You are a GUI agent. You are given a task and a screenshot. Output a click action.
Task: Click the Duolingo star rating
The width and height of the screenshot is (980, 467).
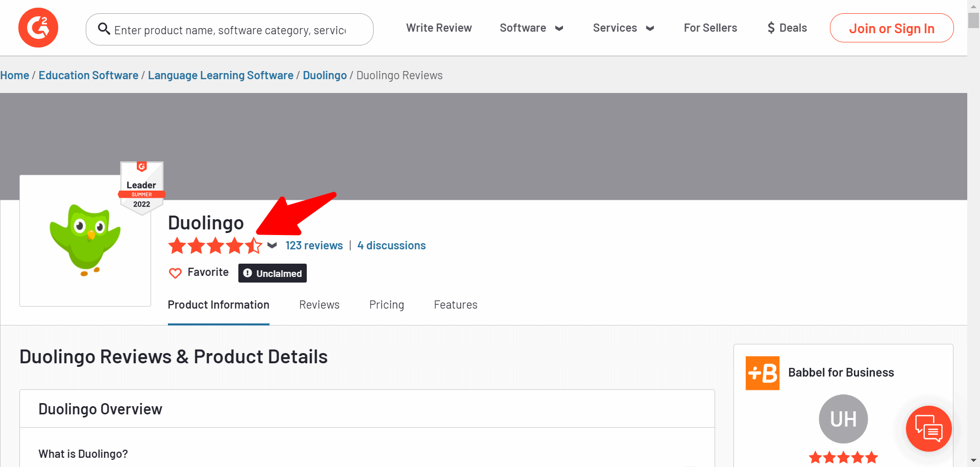(x=215, y=246)
